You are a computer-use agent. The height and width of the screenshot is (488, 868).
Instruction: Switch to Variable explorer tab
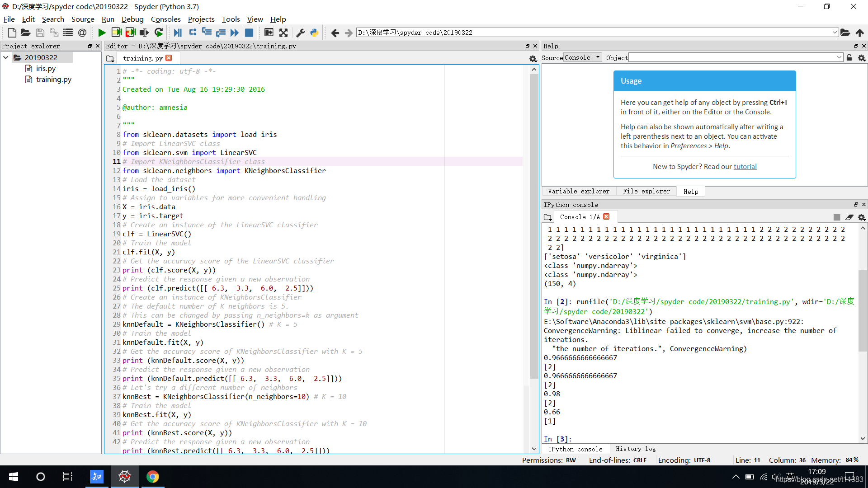579,191
